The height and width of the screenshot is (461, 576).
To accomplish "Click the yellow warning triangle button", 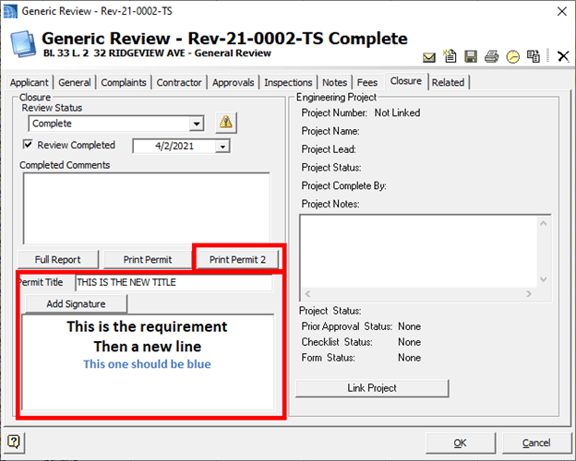I will (x=226, y=122).
